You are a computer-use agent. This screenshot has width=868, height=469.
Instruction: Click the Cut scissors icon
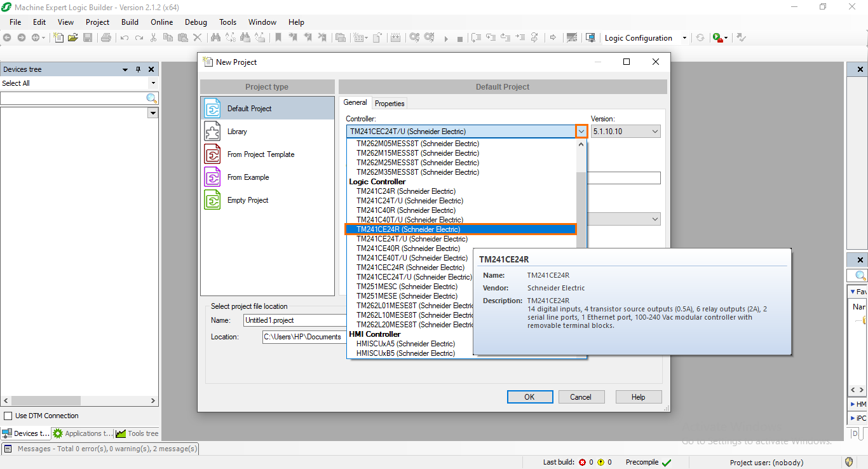click(x=153, y=38)
